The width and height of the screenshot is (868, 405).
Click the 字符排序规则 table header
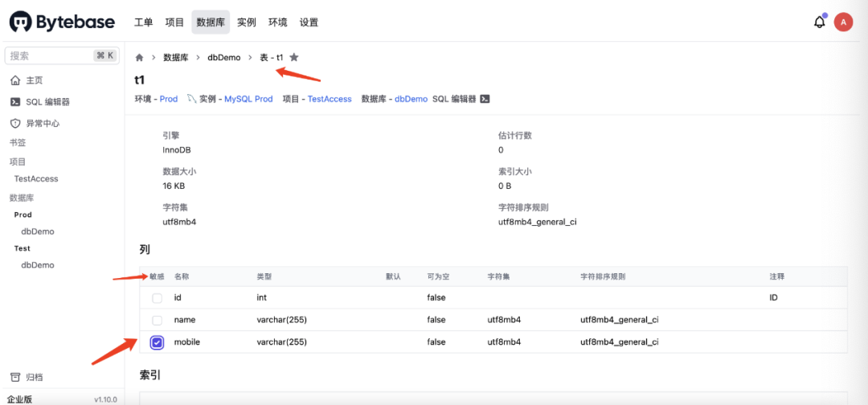coord(603,276)
